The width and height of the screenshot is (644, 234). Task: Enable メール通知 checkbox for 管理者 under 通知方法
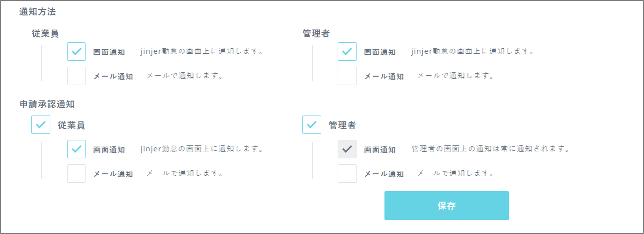coord(347,76)
